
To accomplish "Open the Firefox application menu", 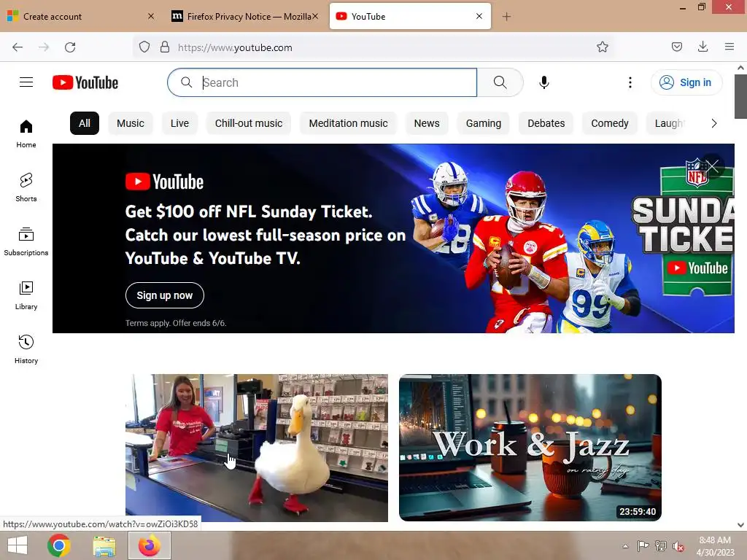I will (729, 47).
